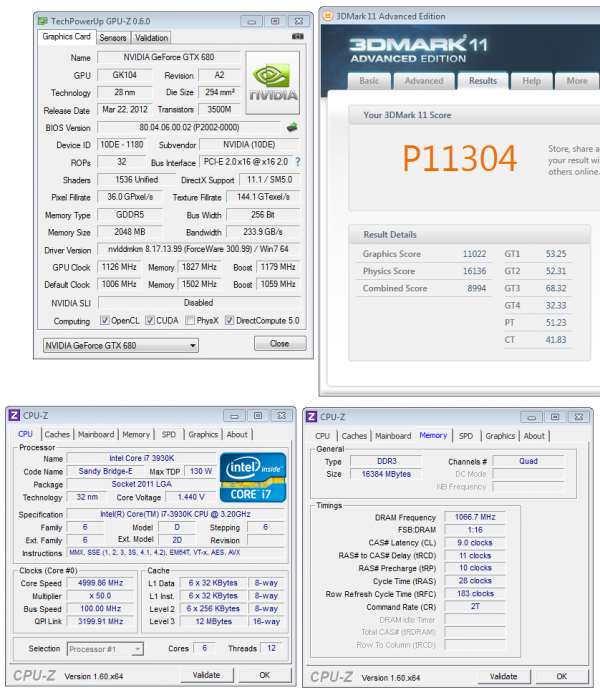The width and height of the screenshot is (600, 695).
Task: Click the Channels # Quad value
Action: (528, 461)
